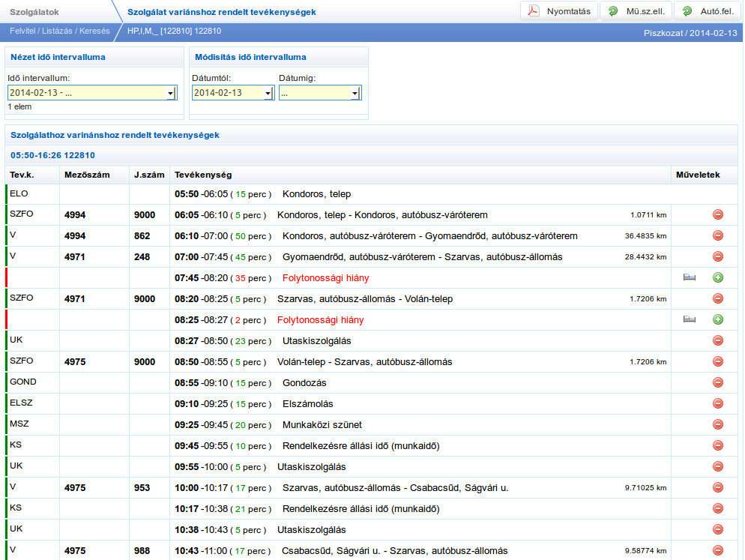
Task: Open the Idő intervallum dropdown
Action: (x=92, y=93)
